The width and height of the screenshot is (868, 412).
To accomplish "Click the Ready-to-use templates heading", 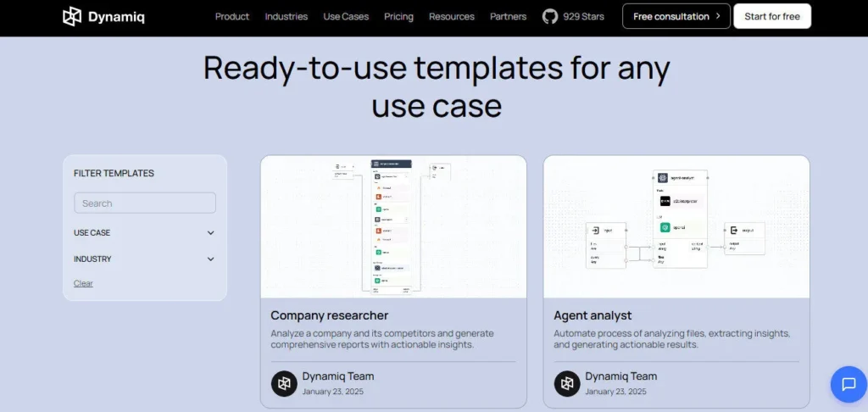I will click(x=437, y=86).
